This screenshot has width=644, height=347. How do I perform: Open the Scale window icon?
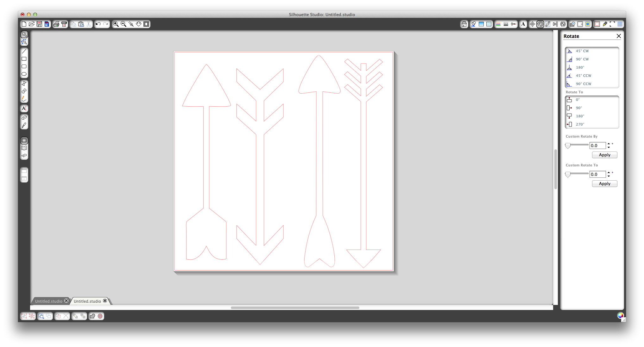548,24
